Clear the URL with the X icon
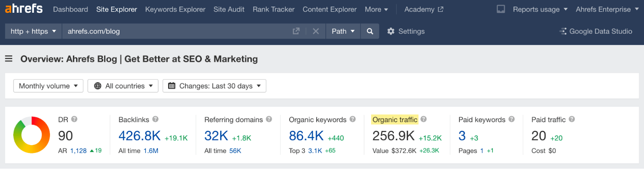The height and width of the screenshot is (169, 644). [x=316, y=31]
